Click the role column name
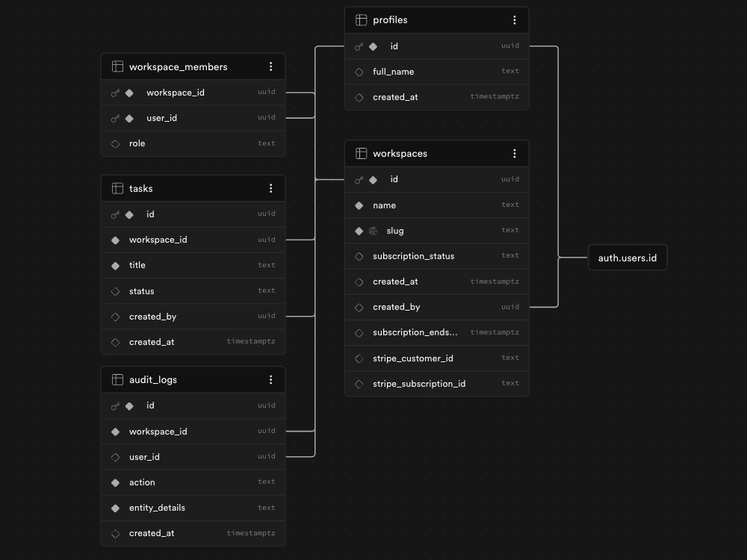The width and height of the screenshot is (747, 560). [x=137, y=143]
